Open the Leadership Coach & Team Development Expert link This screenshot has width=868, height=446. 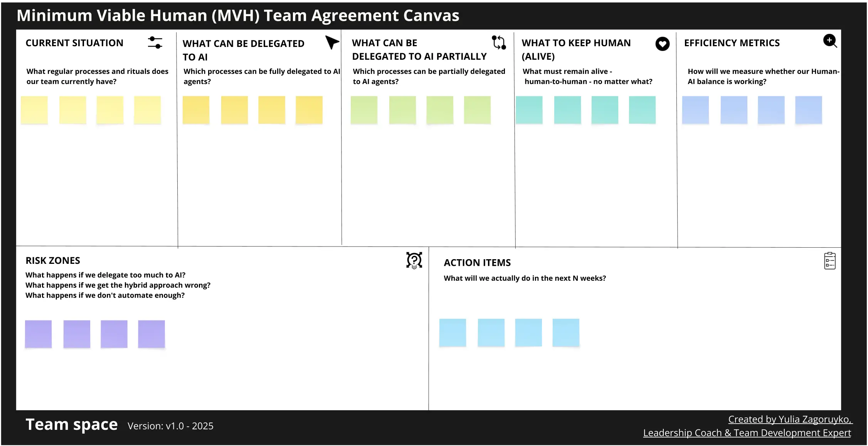pos(747,433)
